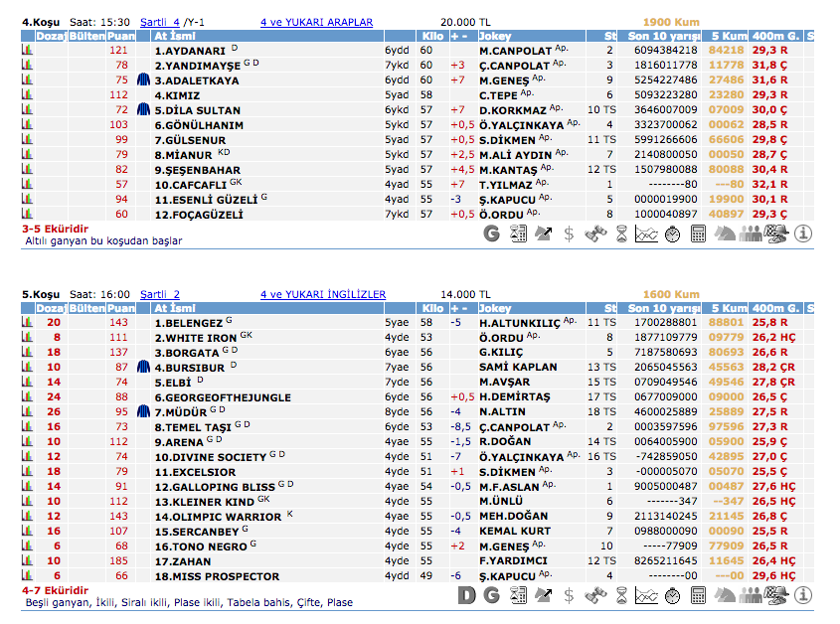
Task: Open the bar chart icon beside AYDANARI
Action: 27,50
